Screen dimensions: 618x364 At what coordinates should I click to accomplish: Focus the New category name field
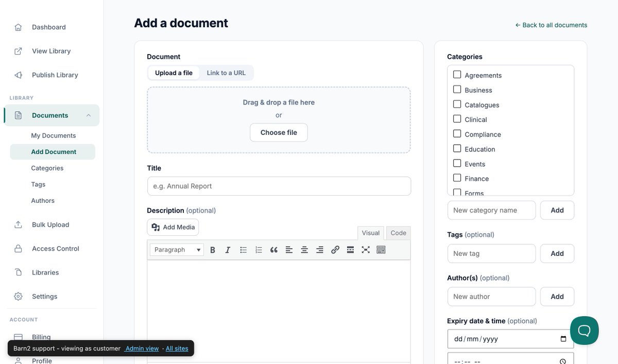point(491,210)
